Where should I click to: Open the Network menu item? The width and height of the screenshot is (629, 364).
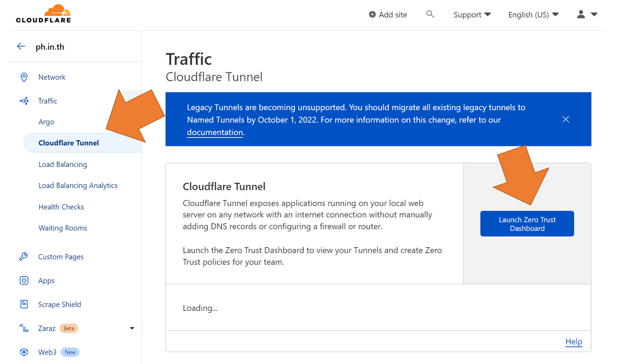52,77
